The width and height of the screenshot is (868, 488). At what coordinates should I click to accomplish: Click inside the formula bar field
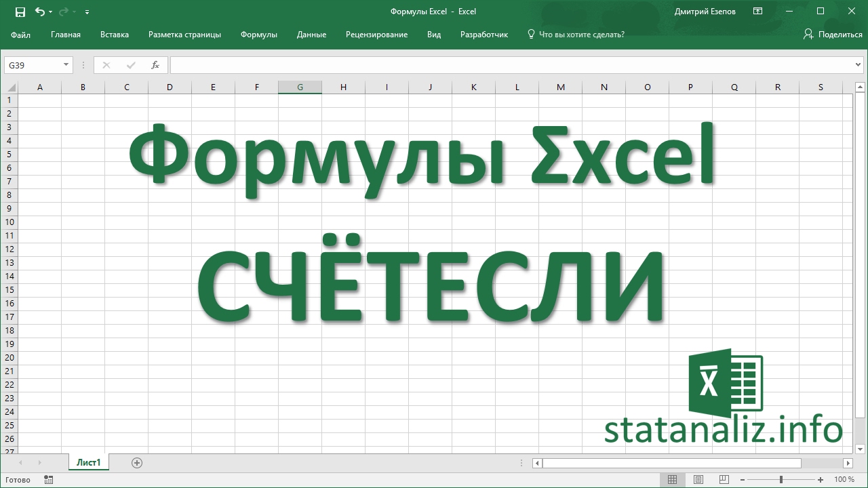[512, 65]
